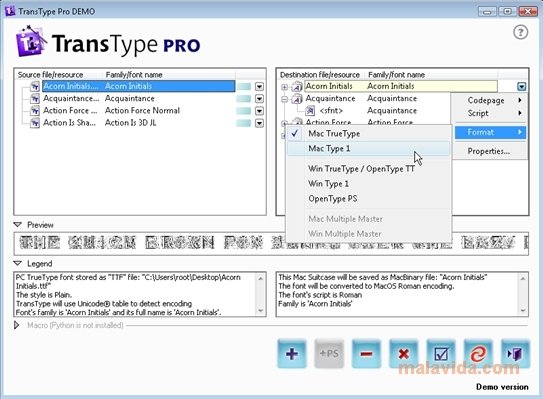The width and height of the screenshot is (543, 399).
Task: Click the blue plus add fonts button
Action: [x=292, y=354]
